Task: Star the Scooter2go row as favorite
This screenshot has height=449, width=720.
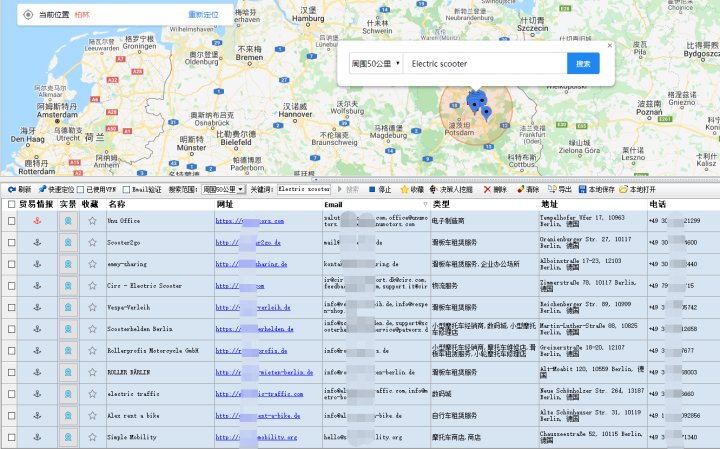Action: coord(92,242)
